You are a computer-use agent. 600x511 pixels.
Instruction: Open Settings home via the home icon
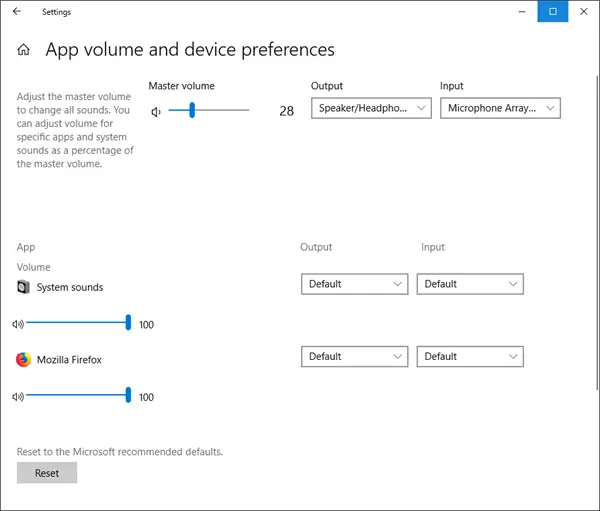pyautogui.click(x=23, y=49)
